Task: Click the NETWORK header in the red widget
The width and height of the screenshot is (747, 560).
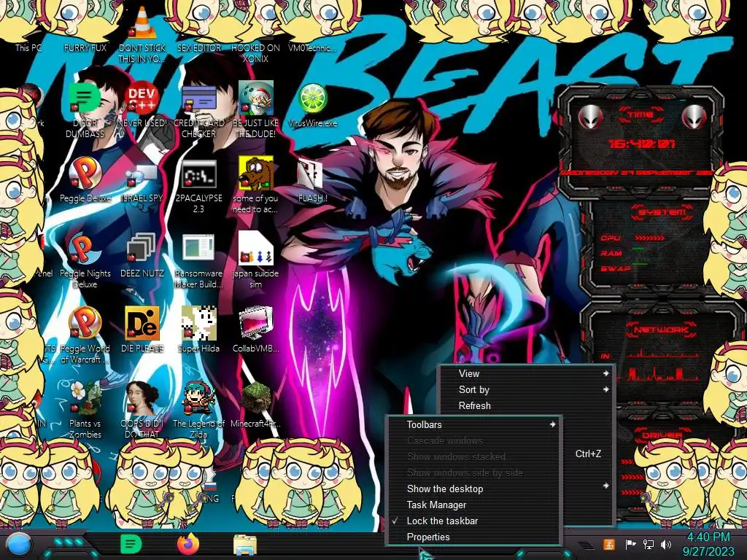Action: point(660,329)
